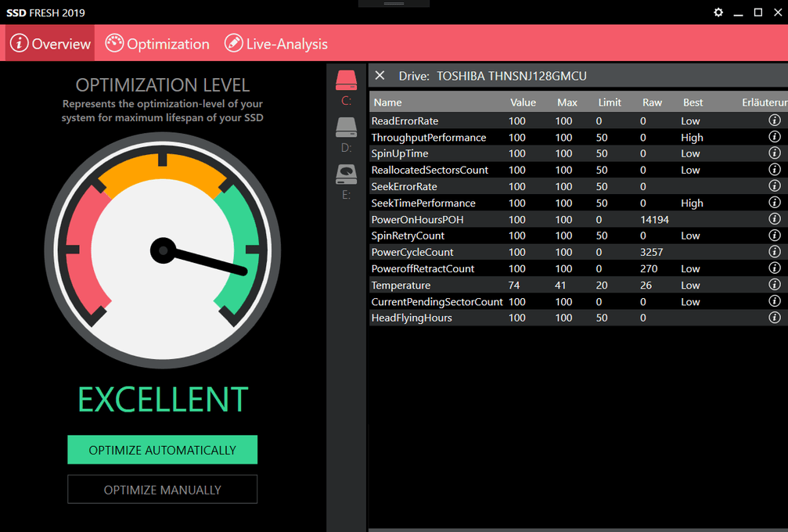
Task: Click the optimization level gauge
Action: pyautogui.click(x=163, y=250)
